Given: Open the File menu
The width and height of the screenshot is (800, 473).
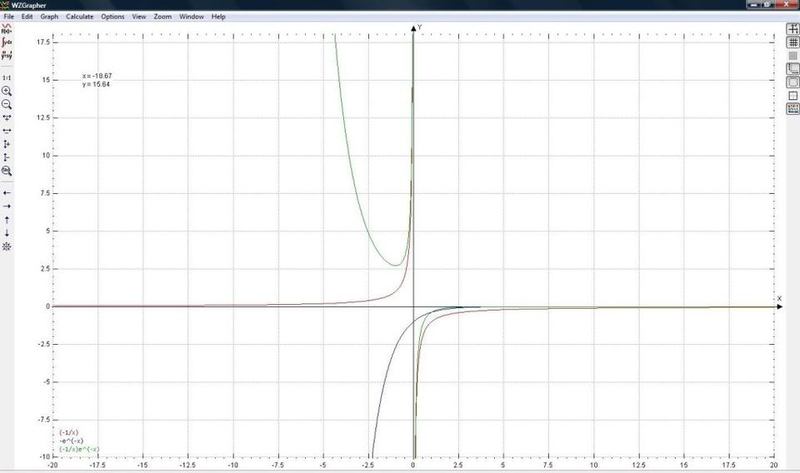Looking at the screenshot, I should point(10,17).
